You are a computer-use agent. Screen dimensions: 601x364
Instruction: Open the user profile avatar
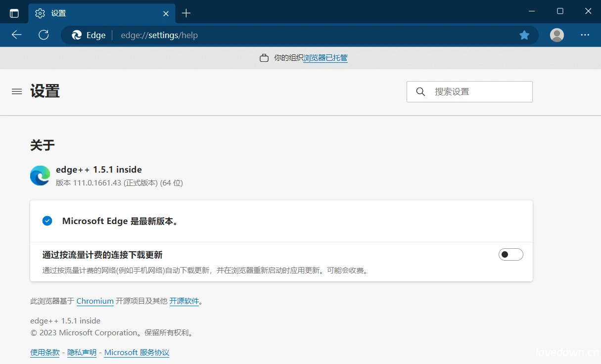point(556,35)
